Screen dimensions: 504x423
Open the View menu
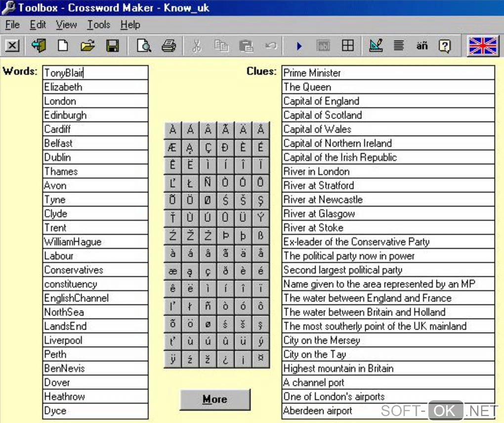(x=66, y=25)
